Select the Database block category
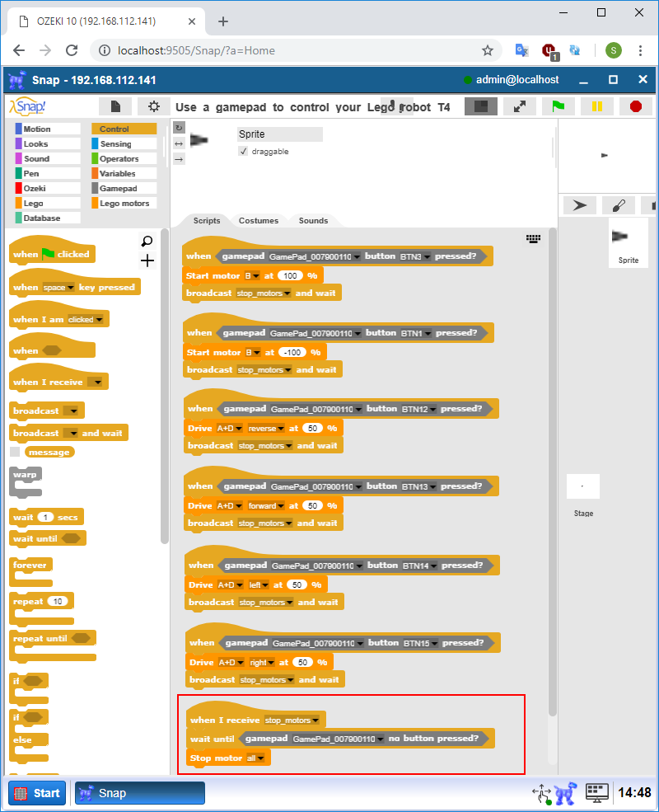Image resolution: width=659 pixels, height=812 pixels. [48, 218]
